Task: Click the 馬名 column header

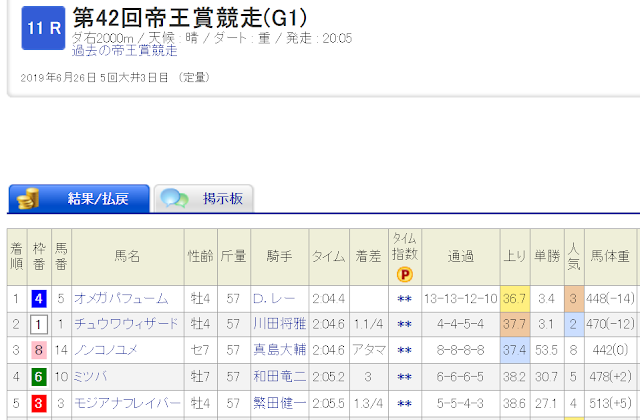Action: coord(127,256)
